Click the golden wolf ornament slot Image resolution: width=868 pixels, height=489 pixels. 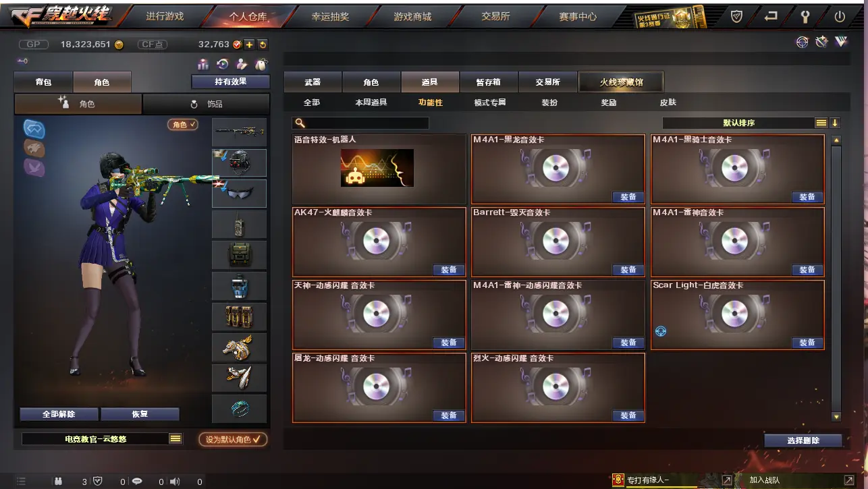240,347
